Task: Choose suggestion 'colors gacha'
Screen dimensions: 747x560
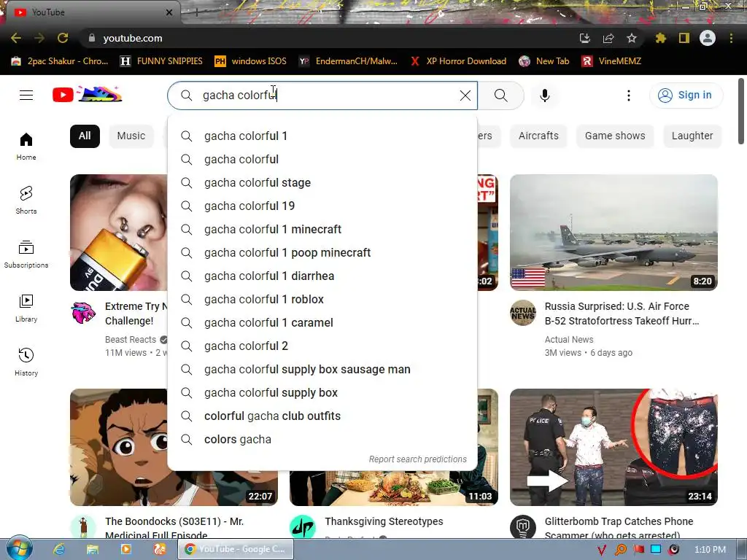Action: pyautogui.click(x=322, y=440)
